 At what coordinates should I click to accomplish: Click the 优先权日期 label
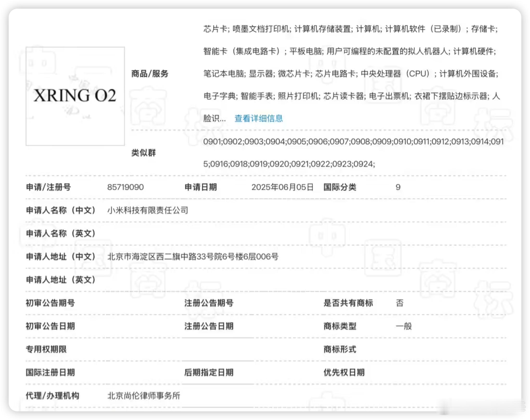coord(344,372)
